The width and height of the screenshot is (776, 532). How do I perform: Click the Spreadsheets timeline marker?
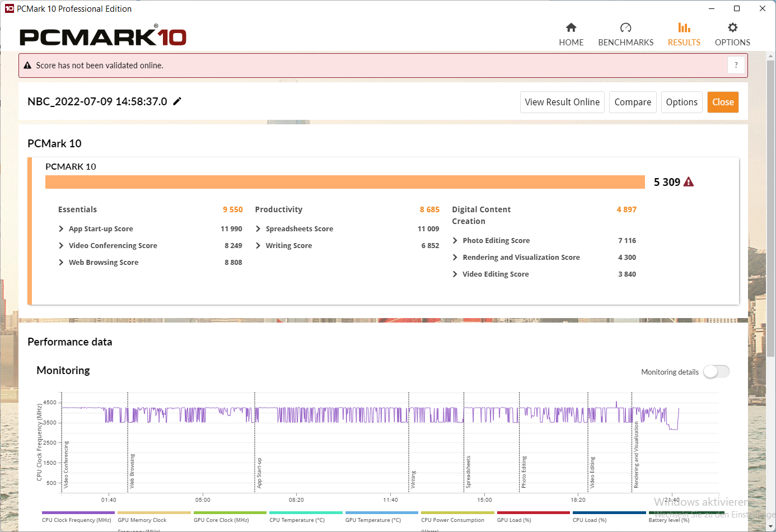[x=468, y=472]
